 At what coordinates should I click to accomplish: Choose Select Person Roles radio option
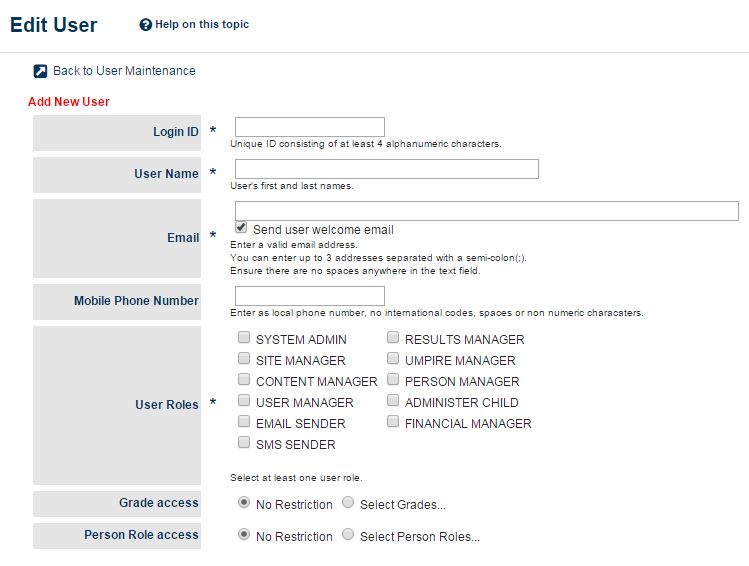coord(348,534)
